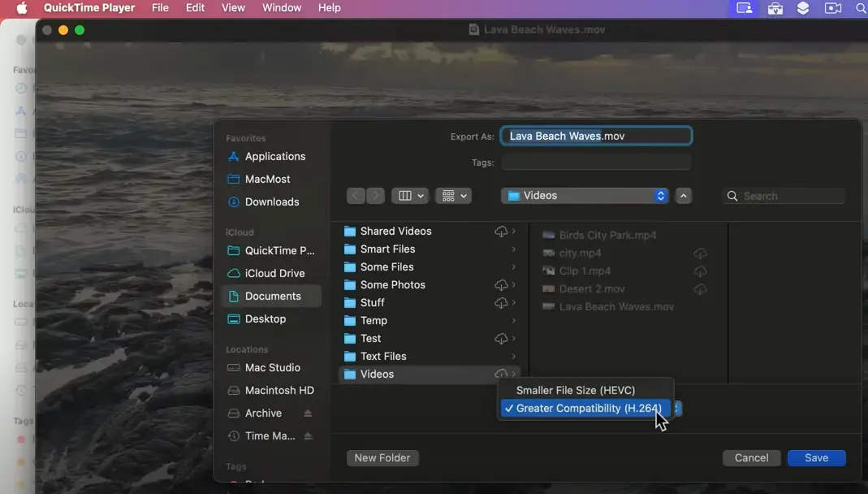Click the back navigation arrow button
Image resolution: width=868 pixels, height=494 pixels.
[x=356, y=196]
